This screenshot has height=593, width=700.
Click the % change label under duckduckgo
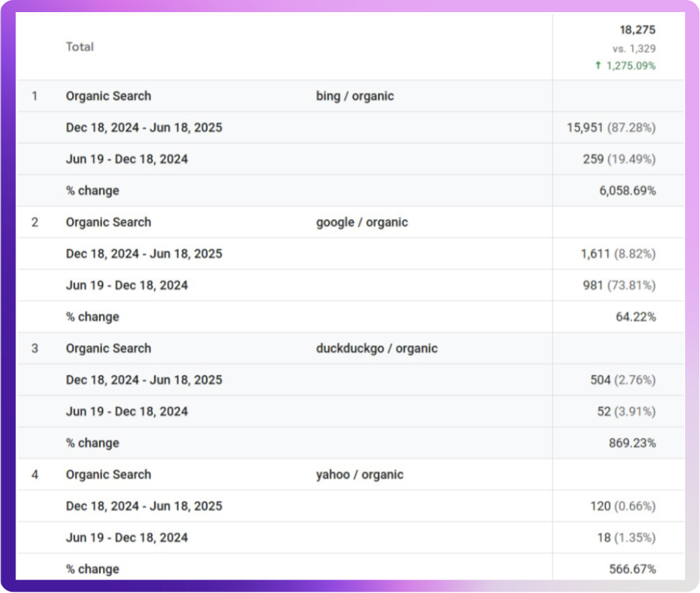(92, 443)
